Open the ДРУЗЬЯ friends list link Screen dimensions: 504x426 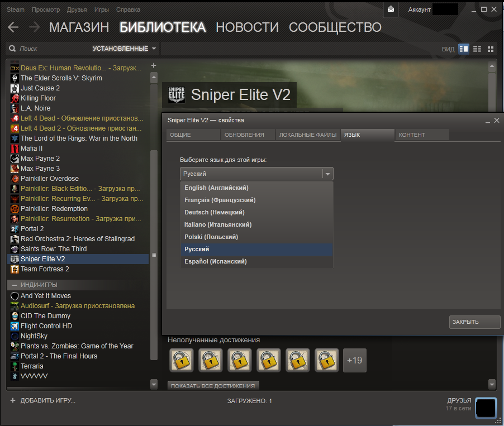(x=459, y=401)
